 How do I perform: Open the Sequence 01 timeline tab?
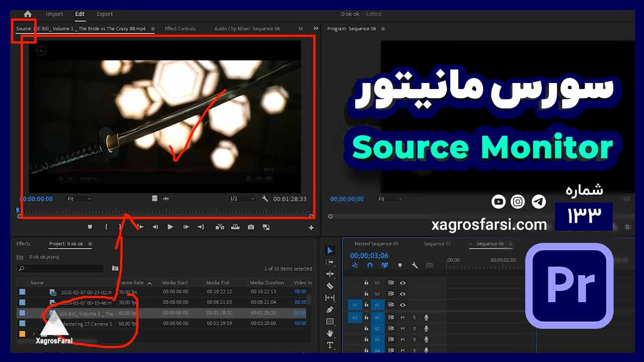pos(437,244)
